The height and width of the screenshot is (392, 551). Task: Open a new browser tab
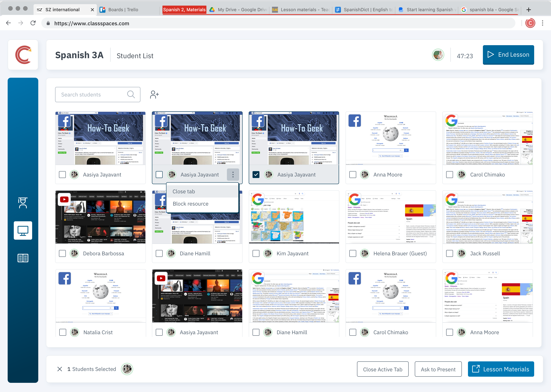(529, 10)
